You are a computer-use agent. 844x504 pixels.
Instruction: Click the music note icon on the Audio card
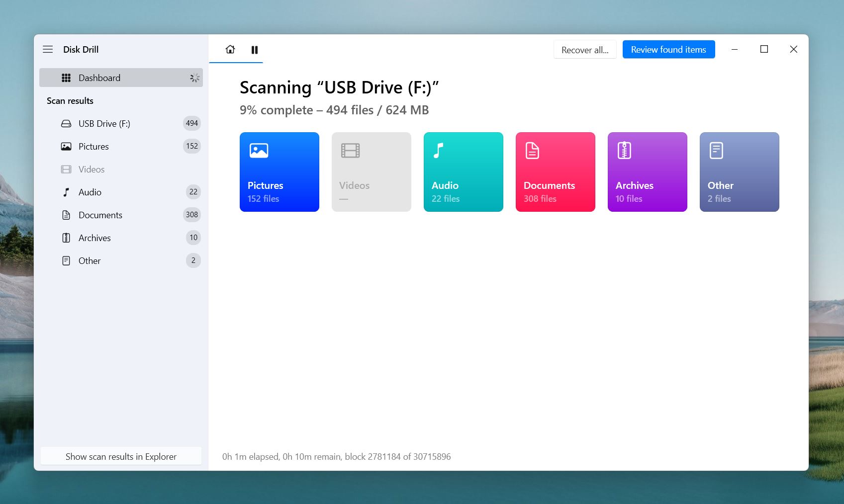[438, 150]
